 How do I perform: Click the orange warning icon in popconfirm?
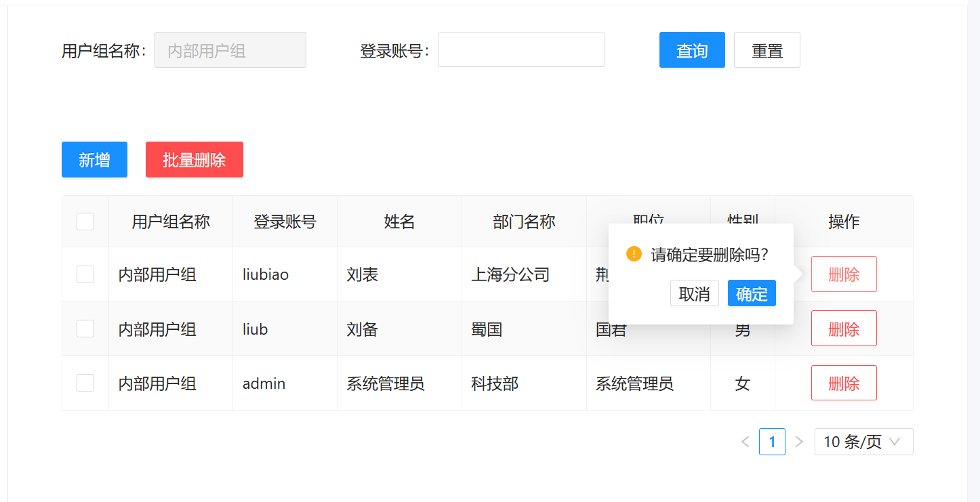(x=634, y=254)
